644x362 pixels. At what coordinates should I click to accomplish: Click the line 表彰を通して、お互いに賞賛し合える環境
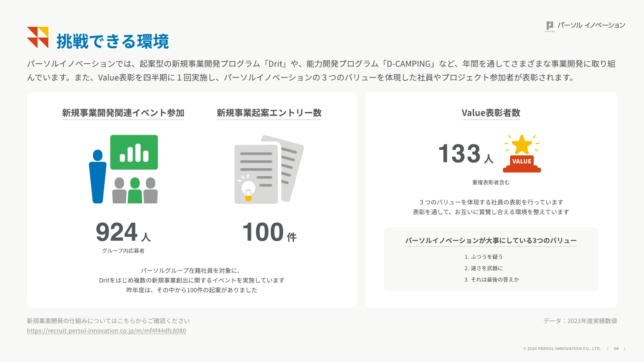pyautogui.click(x=491, y=212)
